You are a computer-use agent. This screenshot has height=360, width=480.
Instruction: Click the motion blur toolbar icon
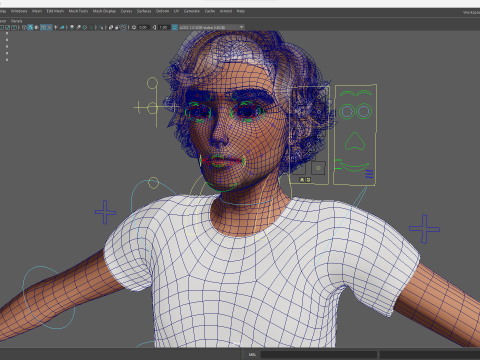pyautogui.click(x=78, y=27)
